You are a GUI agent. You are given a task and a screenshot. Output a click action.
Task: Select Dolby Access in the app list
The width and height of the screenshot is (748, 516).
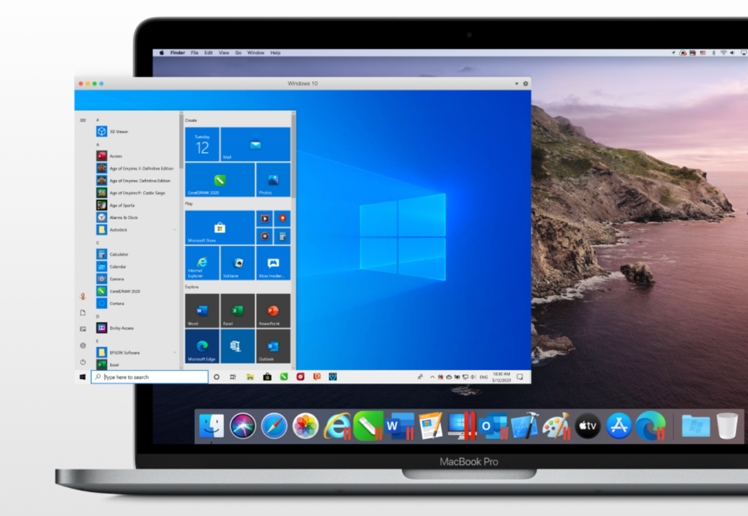click(x=136, y=328)
